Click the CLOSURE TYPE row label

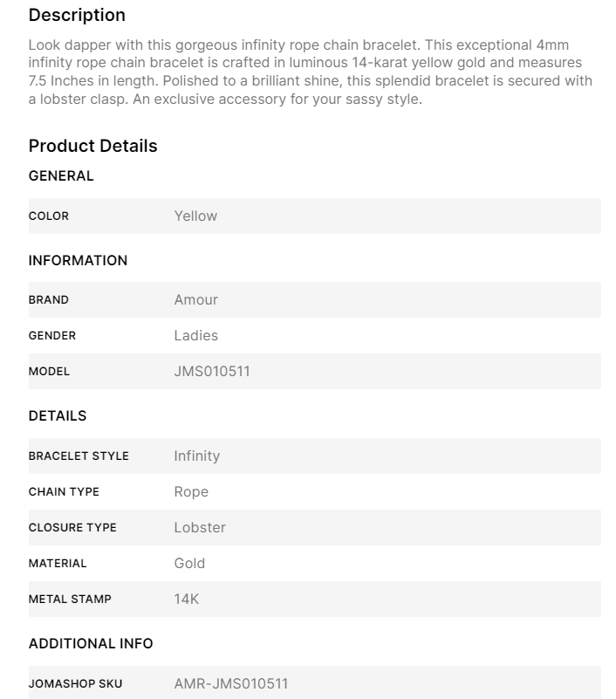pyautogui.click(x=72, y=528)
